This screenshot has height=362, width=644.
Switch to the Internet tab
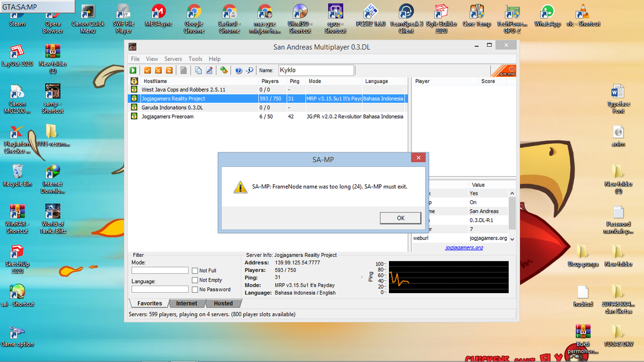click(x=186, y=303)
